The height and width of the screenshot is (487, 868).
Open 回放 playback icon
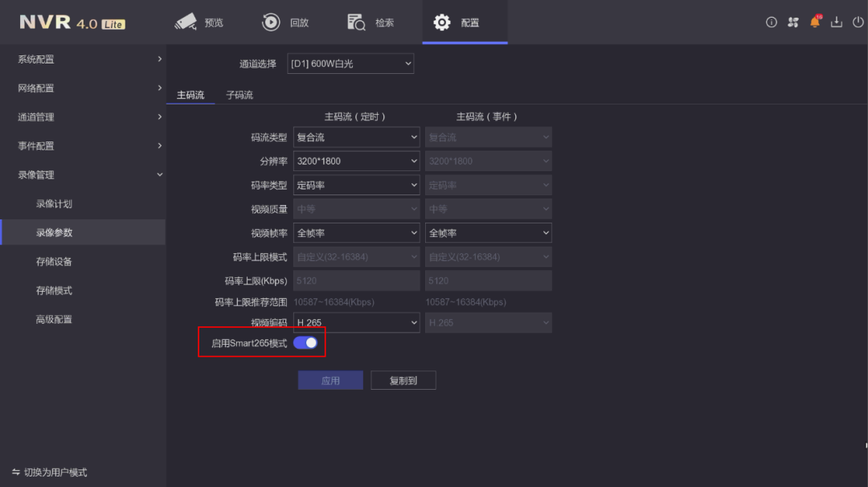click(271, 23)
